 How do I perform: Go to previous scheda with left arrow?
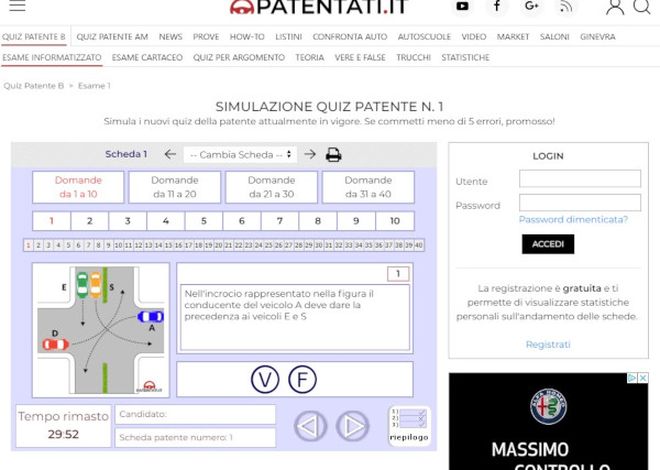pos(170,154)
